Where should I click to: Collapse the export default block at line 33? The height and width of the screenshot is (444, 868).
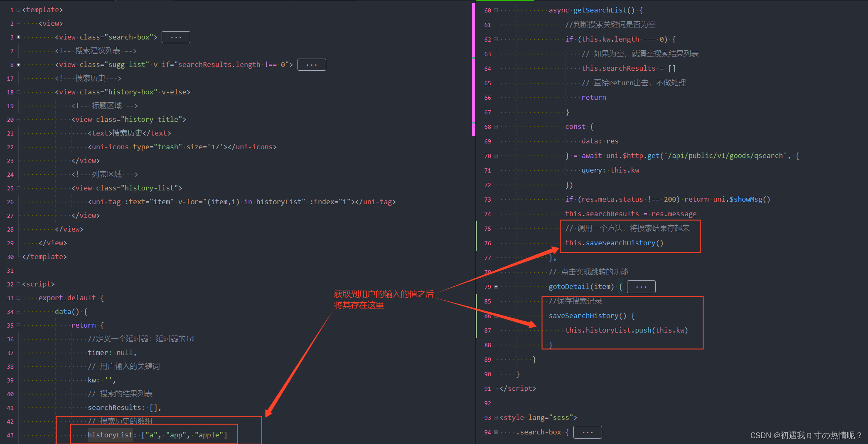18,298
